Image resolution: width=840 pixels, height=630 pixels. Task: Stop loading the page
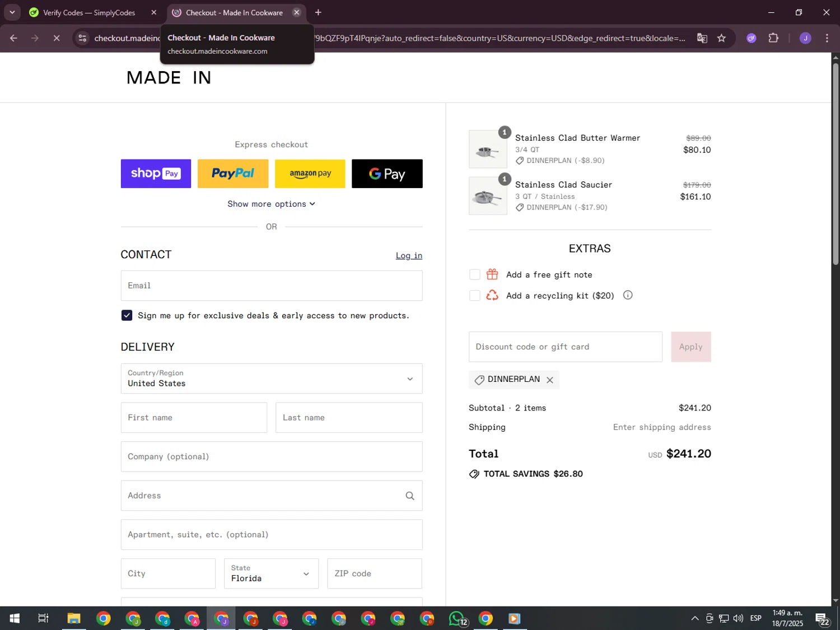click(x=57, y=38)
